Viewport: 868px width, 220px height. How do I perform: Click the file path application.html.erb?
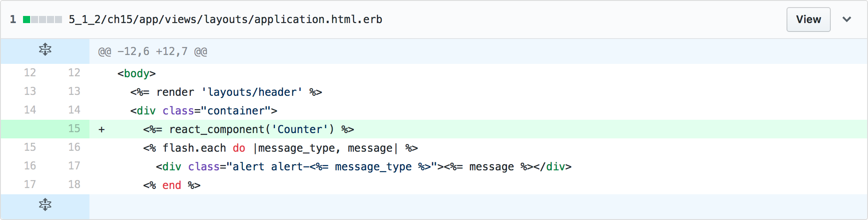point(225,20)
